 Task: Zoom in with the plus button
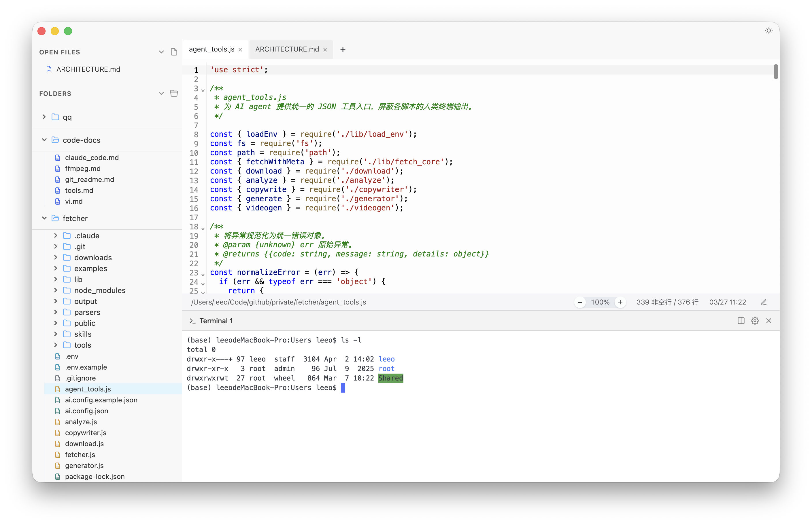pos(620,303)
